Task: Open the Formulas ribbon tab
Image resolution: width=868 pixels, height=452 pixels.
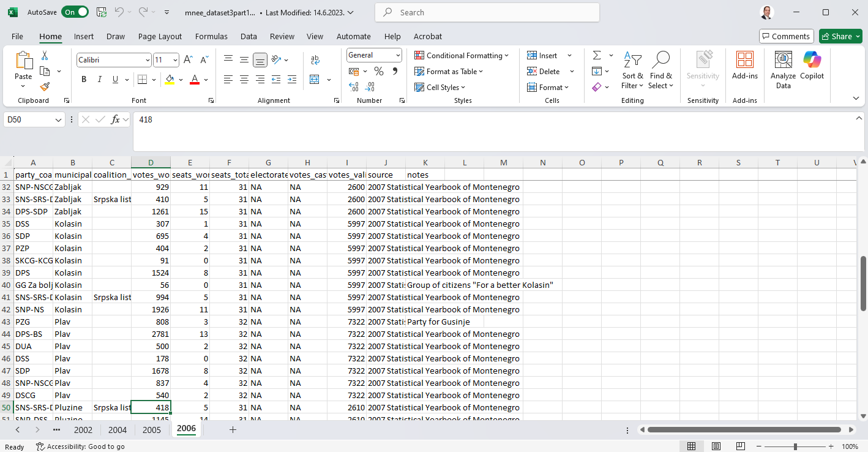Action: pyautogui.click(x=211, y=36)
